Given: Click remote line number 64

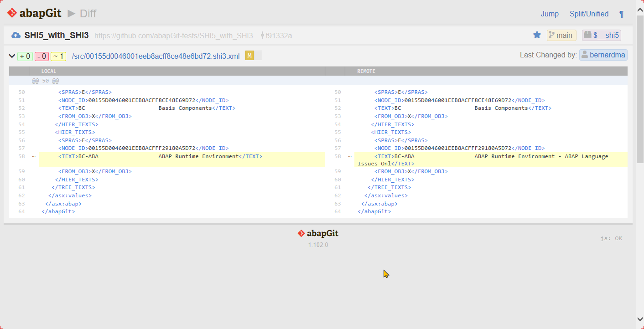Looking at the screenshot, I should point(338,212).
